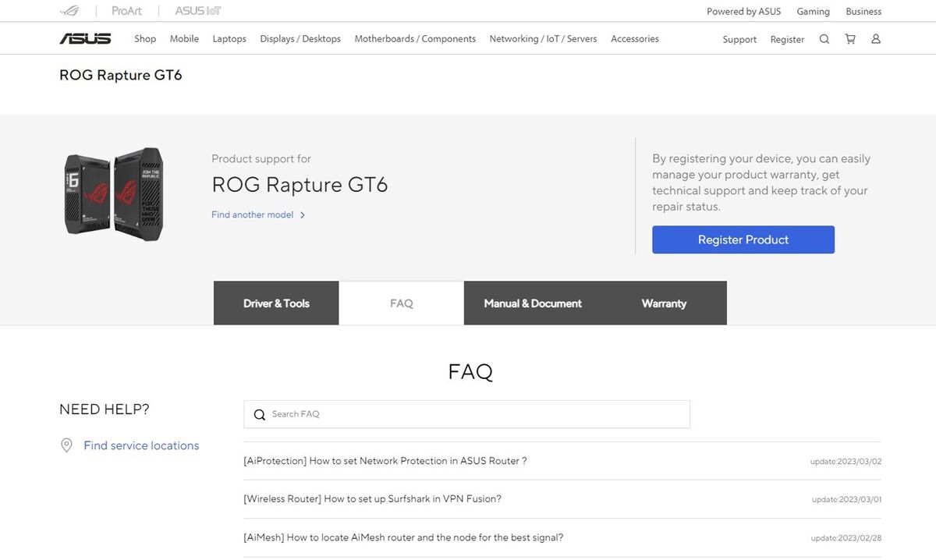The height and width of the screenshot is (560, 936).
Task: Visit the Gaming link in the top bar
Action: tap(813, 11)
